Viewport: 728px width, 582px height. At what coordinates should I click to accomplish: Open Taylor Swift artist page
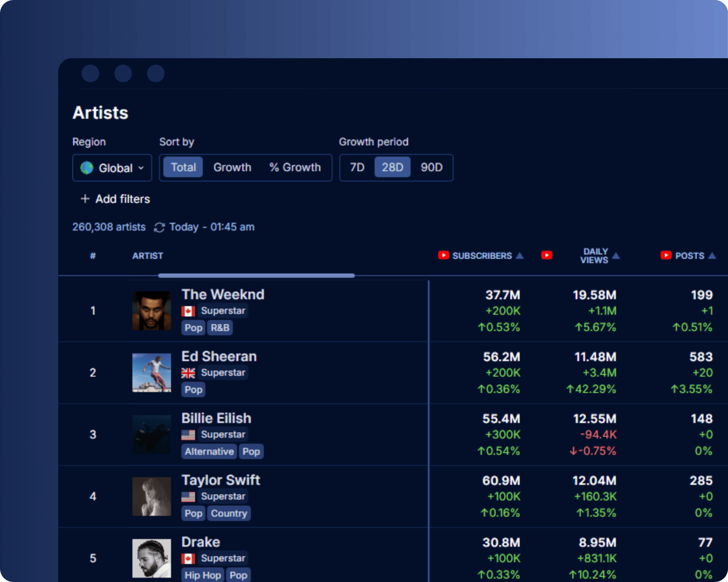click(221, 480)
